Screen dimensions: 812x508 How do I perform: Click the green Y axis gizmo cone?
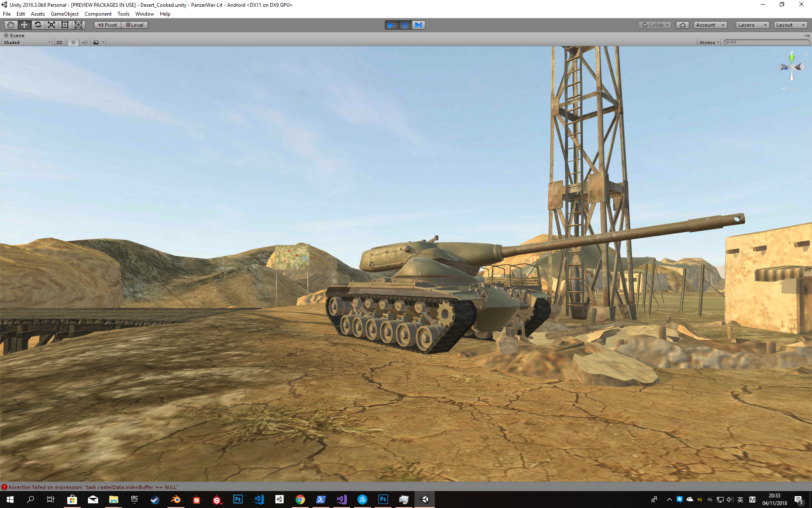(791, 58)
